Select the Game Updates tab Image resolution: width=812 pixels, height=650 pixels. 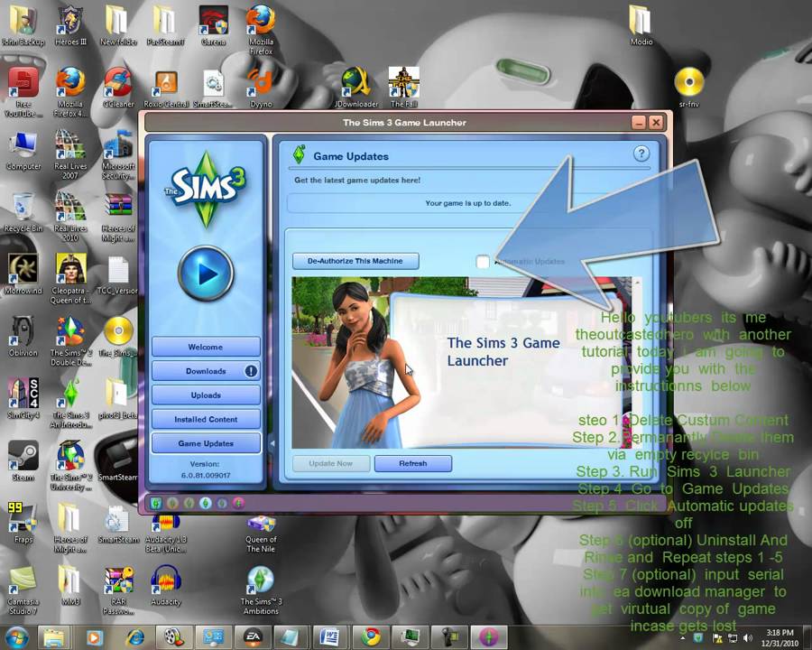coord(206,443)
